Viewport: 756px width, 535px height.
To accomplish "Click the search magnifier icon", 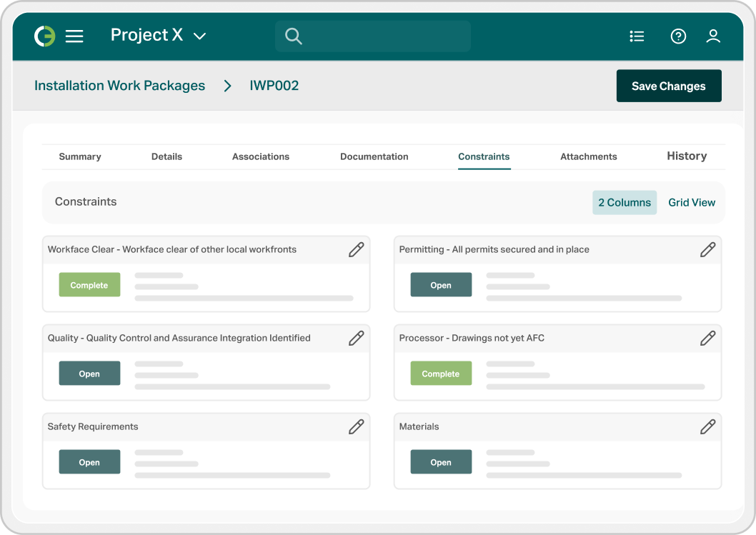I will tap(294, 36).
